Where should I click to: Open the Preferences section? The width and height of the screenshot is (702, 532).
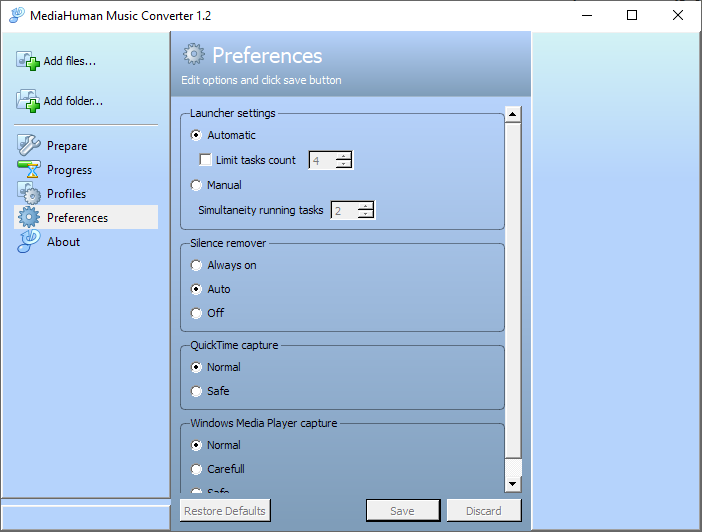(86, 217)
